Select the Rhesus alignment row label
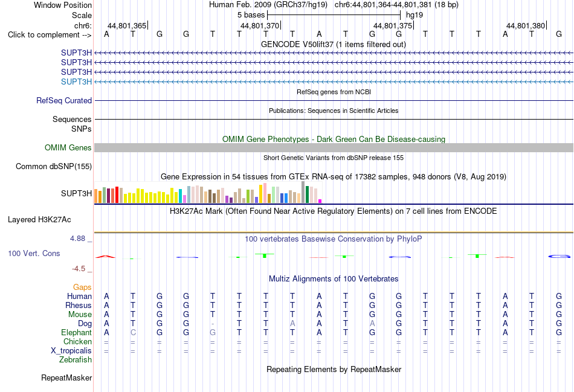 click(x=79, y=305)
